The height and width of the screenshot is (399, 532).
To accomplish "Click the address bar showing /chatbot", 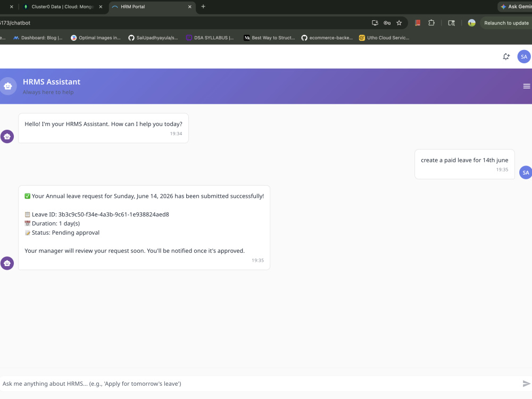I will (x=183, y=23).
